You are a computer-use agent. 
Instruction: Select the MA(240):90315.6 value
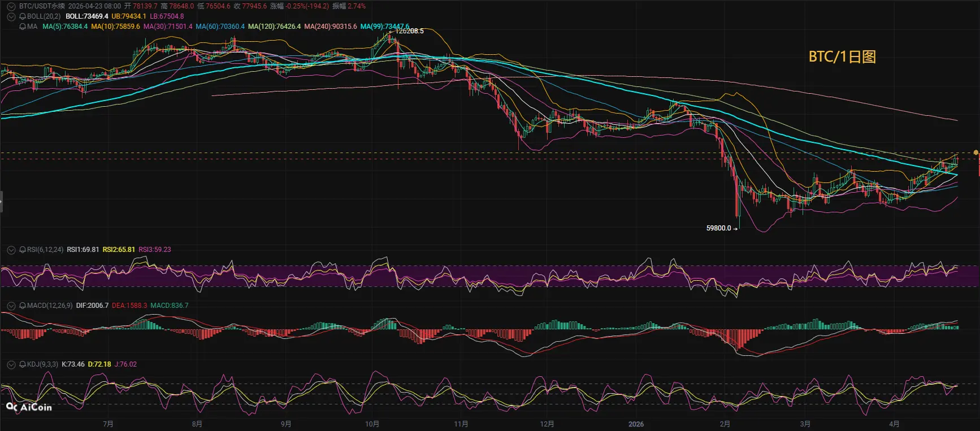(331, 27)
